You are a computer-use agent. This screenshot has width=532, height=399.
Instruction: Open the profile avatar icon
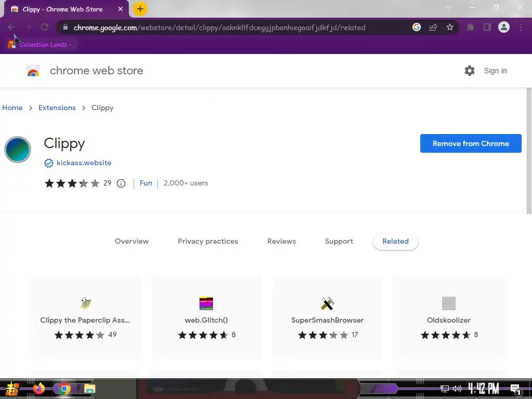(504, 27)
